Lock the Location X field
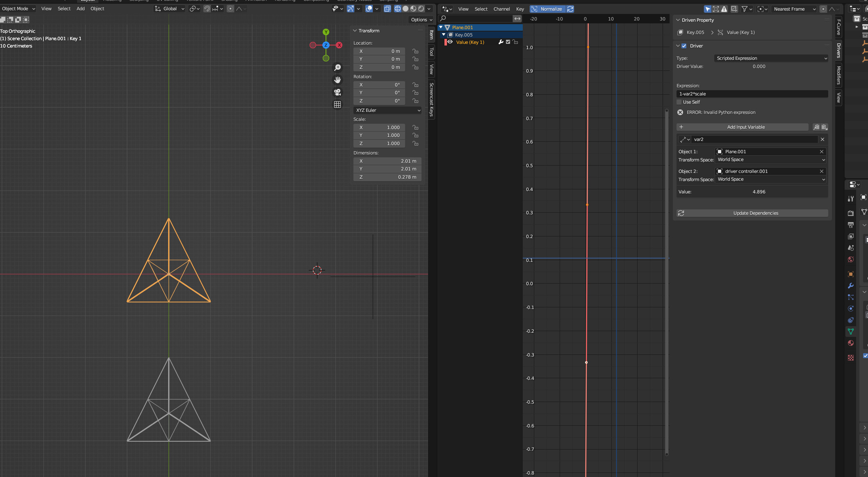Image resolution: width=868 pixels, height=477 pixels. coord(415,51)
